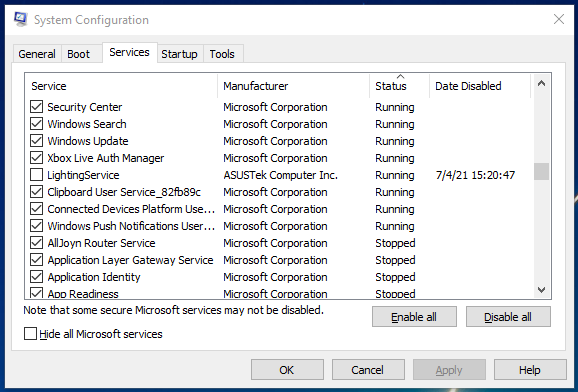Click the scroll down arrow in services list
Viewport: 578px width, 392px height.
(x=541, y=290)
